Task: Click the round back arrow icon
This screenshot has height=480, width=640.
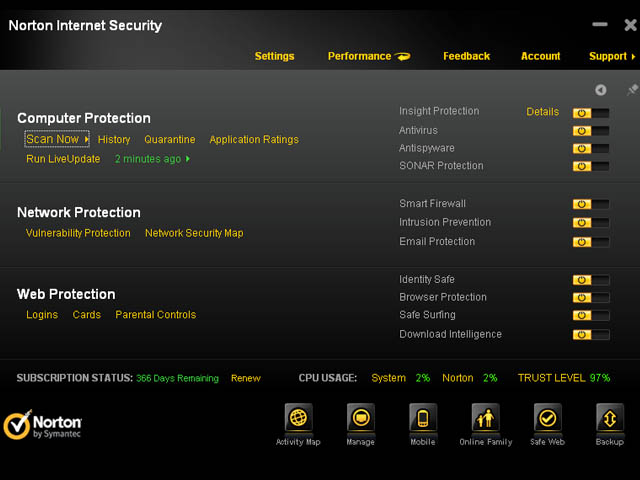Action: (x=600, y=91)
